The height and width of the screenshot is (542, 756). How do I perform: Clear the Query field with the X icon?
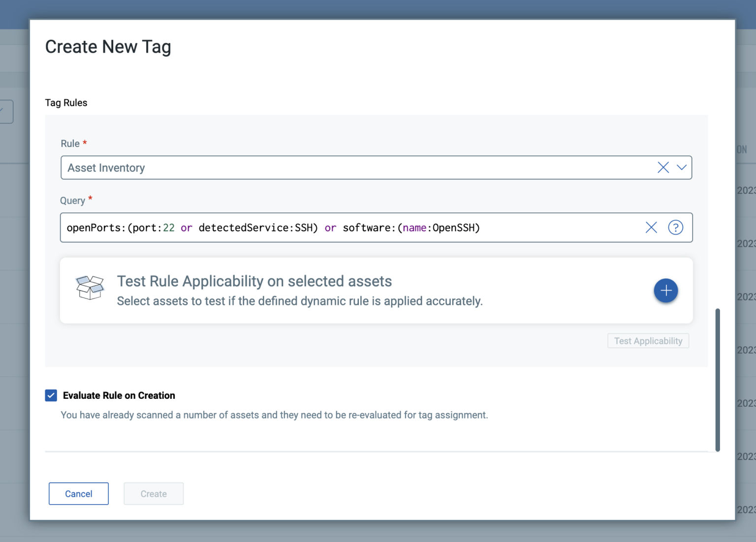pyautogui.click(x=651, y=227)
